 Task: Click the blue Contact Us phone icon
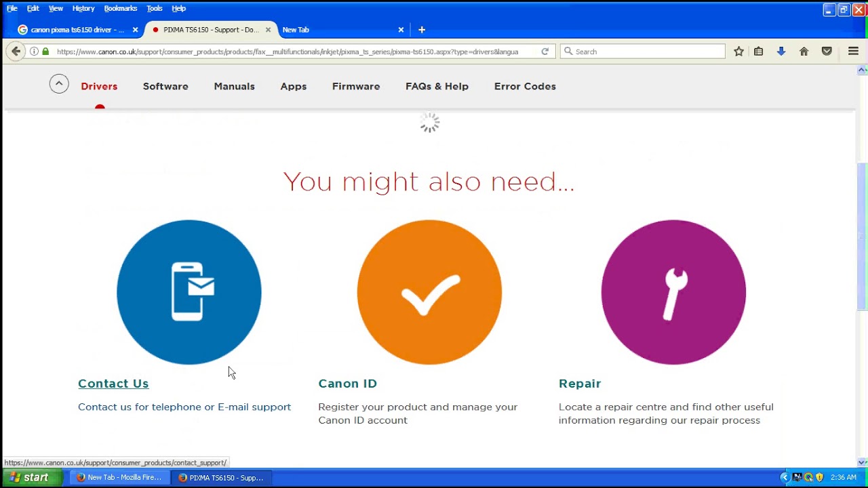[x=189, y=292]
